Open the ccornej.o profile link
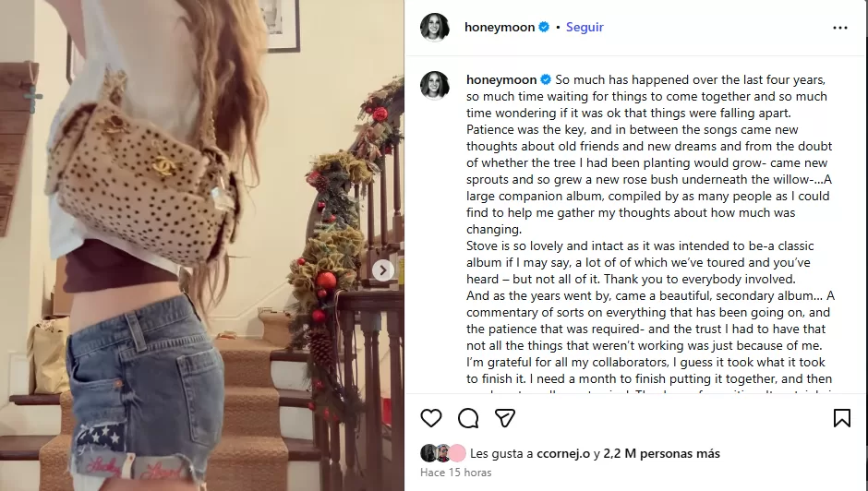This screenshot has height=491, width=868. (x=563, y=453)
